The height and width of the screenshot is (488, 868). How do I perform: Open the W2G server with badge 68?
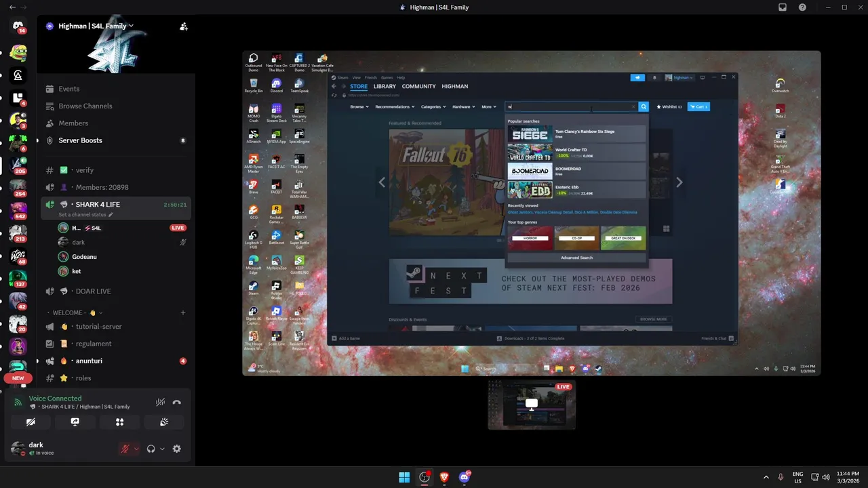(18, 255)
